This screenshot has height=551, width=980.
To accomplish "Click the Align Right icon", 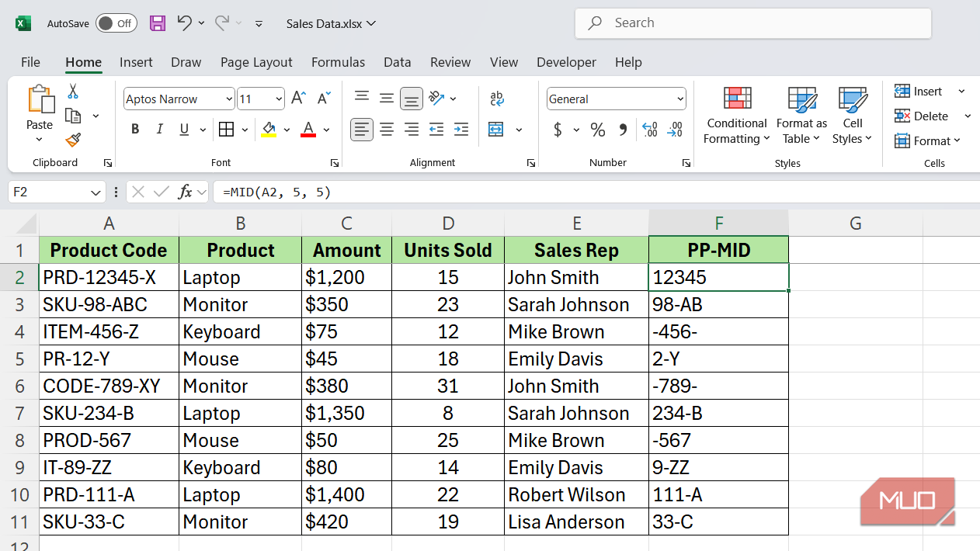I will click(412, 130).
